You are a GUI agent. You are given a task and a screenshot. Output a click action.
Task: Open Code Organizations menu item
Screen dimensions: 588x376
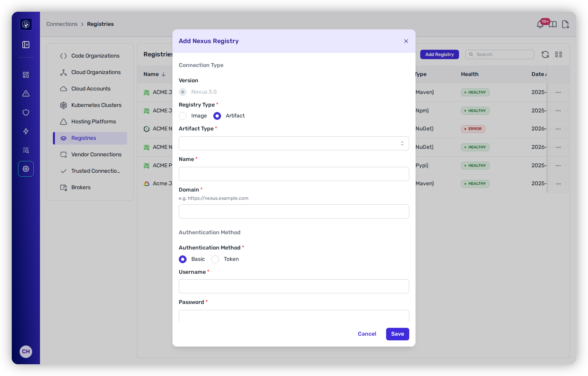(90, 56)
